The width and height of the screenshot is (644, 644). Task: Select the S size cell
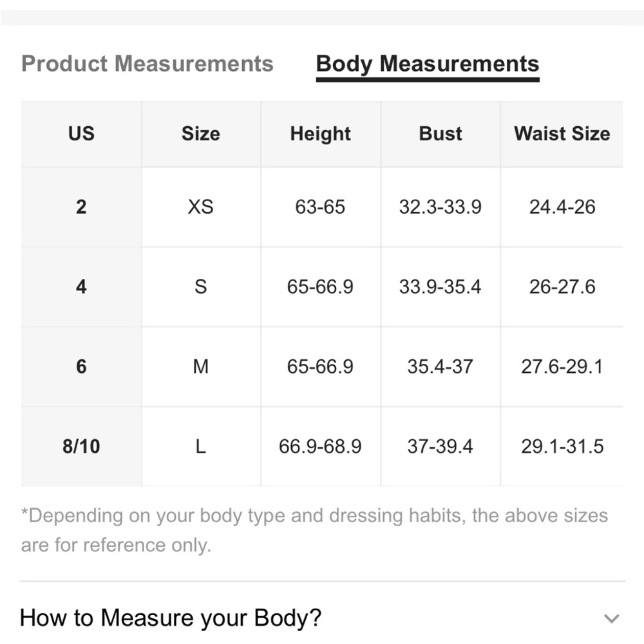point(201,287)
